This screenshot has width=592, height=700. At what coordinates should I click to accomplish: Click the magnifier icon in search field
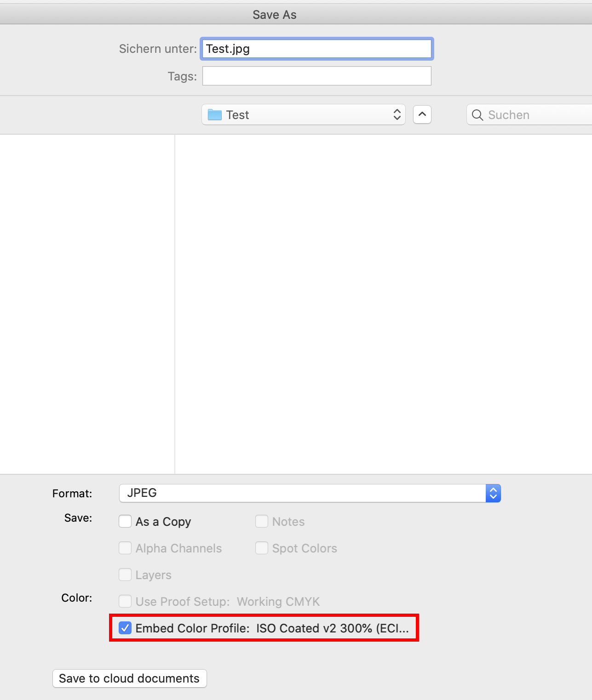coord(477,115)
